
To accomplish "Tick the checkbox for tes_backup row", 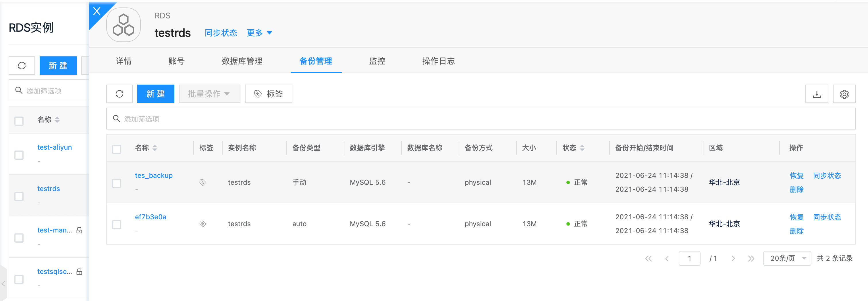I will point(117,183).
